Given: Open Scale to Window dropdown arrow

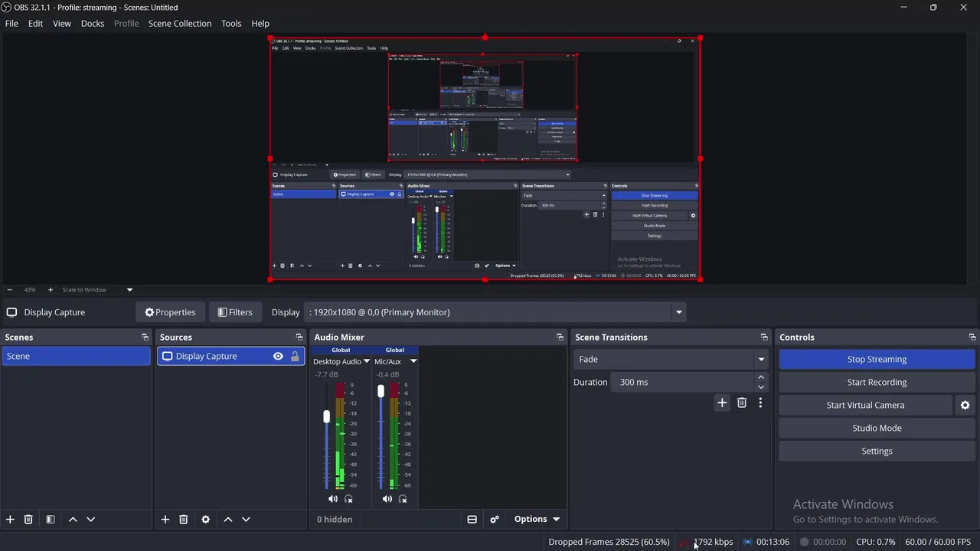Looking at the screenshot, I should [129, 290].
